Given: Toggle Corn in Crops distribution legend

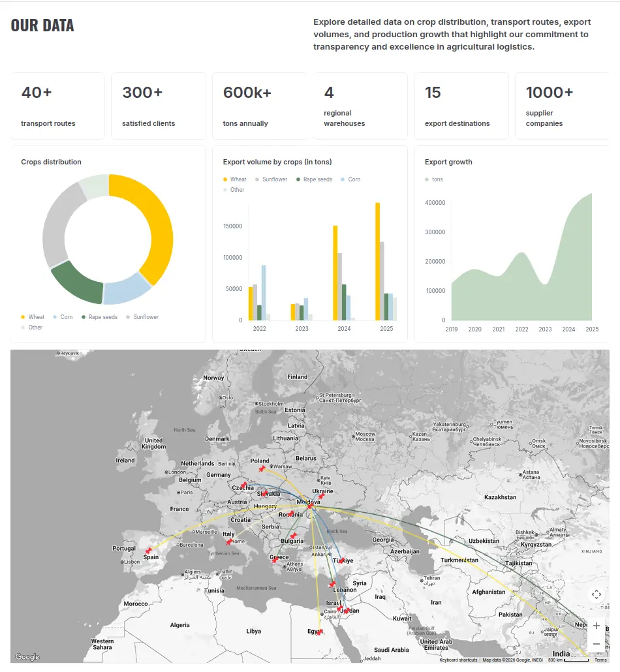Looking at the screenshot, I should point(63,317).
